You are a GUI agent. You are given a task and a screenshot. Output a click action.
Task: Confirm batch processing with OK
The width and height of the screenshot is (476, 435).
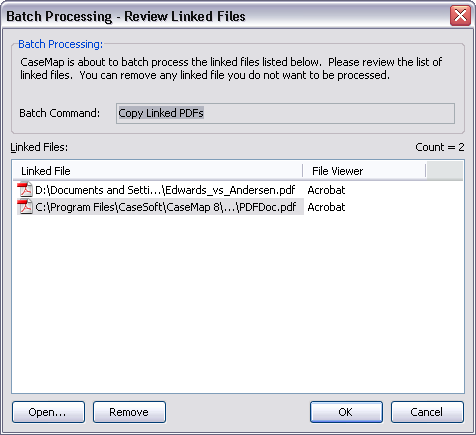pos(346,412)
